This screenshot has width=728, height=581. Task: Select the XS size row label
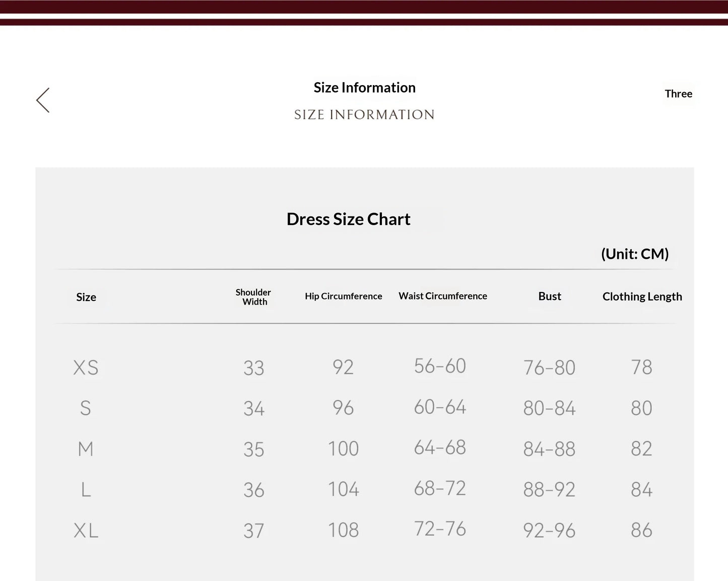(x=86, y=368)
